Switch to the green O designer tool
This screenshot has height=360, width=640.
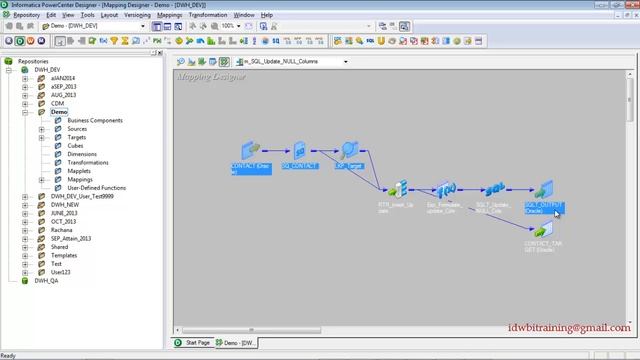coord(20,41)
